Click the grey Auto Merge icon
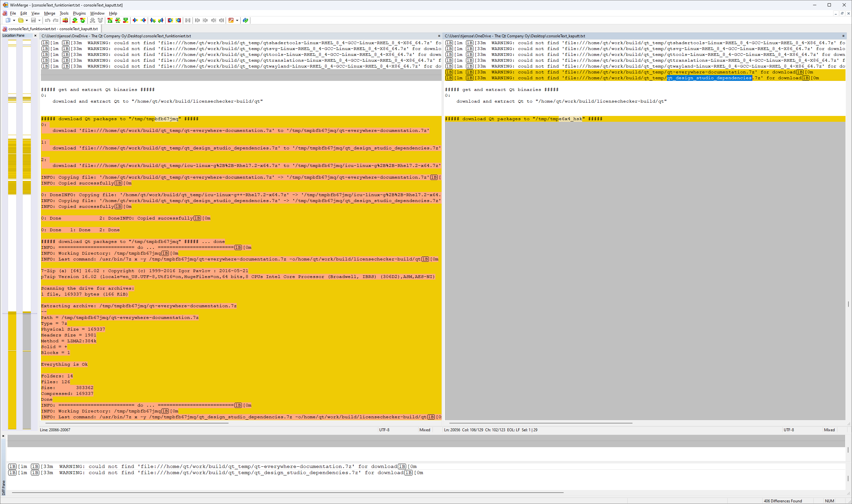 (x=188, y=20)
